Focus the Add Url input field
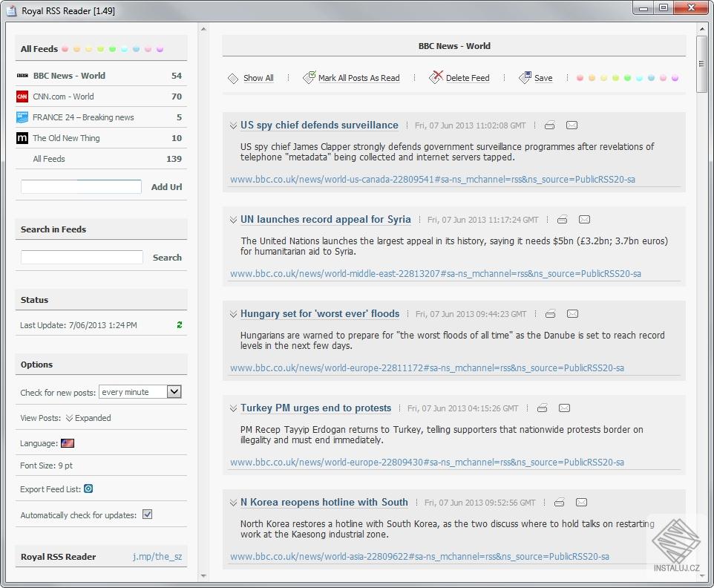Screen dimensions: 714x588 81,187
